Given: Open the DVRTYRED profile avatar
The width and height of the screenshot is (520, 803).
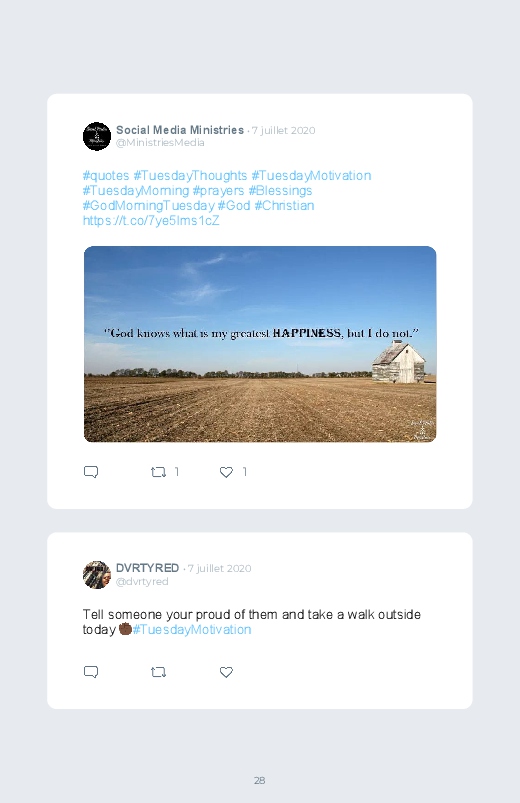Looking at the screenshot, I should 97,575.
